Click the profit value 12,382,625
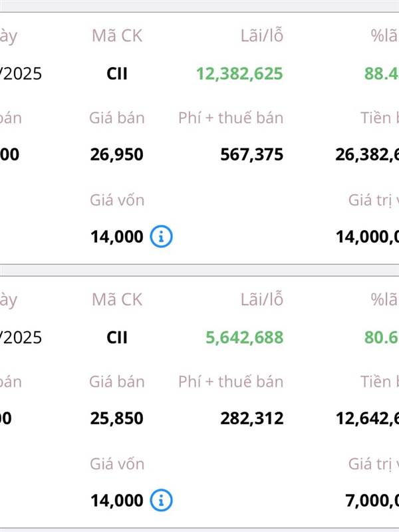 click(x=239, y=74)
